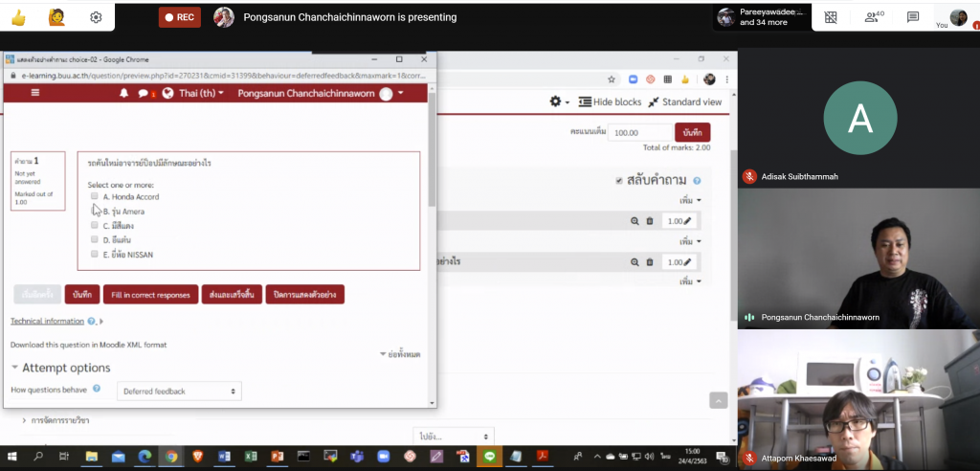Viewport: 980px width, 471px height.
Task: Open Meet settings gear icon
Action: (x=96, y=17)
